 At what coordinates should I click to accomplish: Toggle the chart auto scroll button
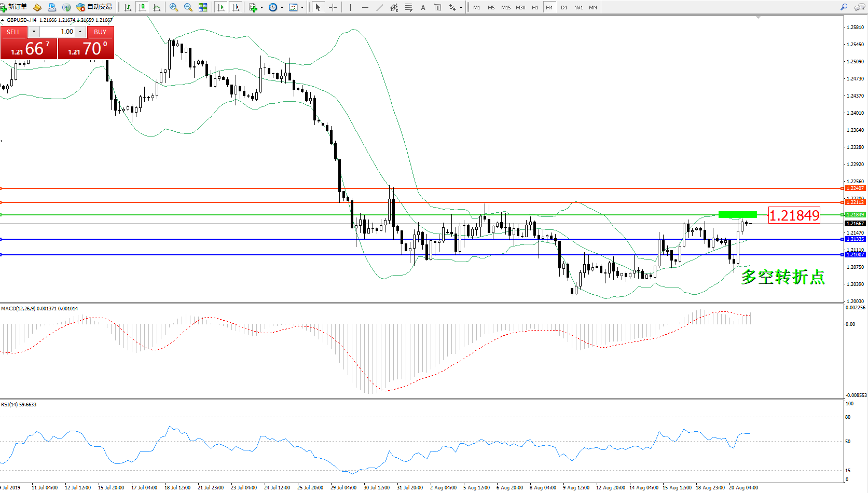(221, 7)
